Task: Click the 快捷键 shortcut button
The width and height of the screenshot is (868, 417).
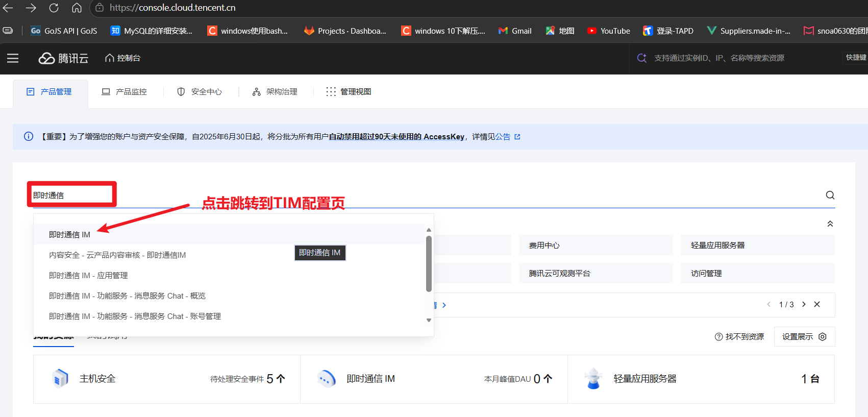Action: click(856, 58)
